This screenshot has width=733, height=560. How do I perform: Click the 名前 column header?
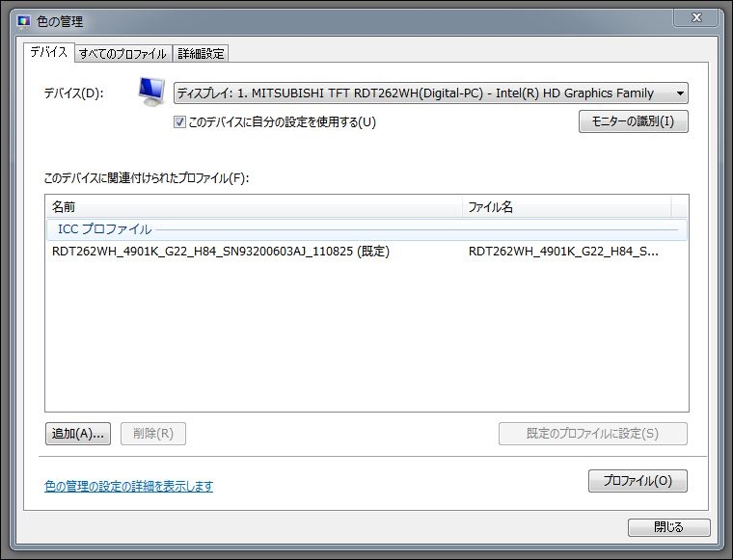point(254,206)
